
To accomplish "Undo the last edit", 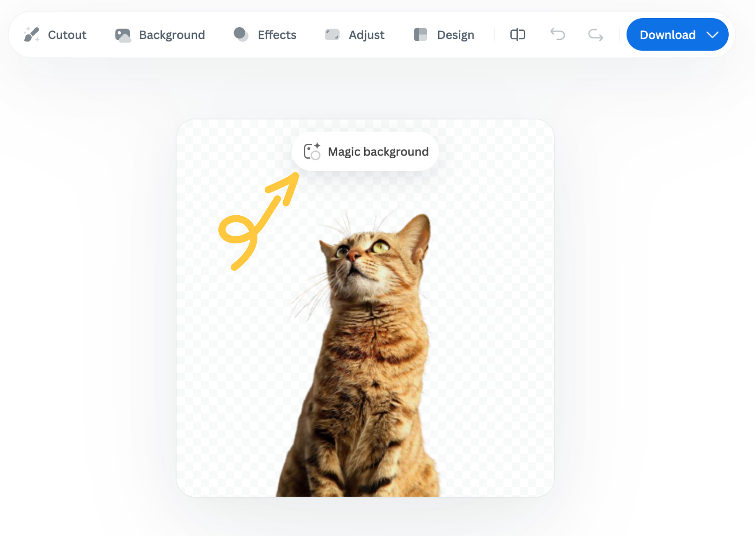I will (557, 35).
